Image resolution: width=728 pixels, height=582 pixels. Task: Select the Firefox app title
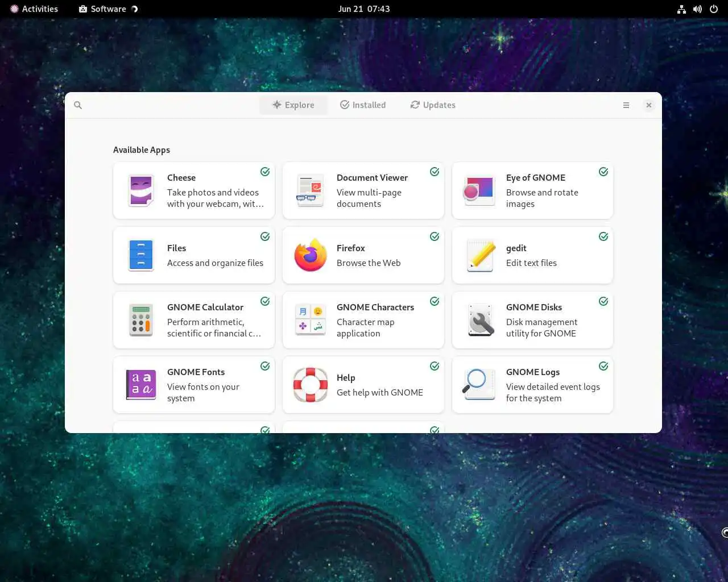[350, 248]
